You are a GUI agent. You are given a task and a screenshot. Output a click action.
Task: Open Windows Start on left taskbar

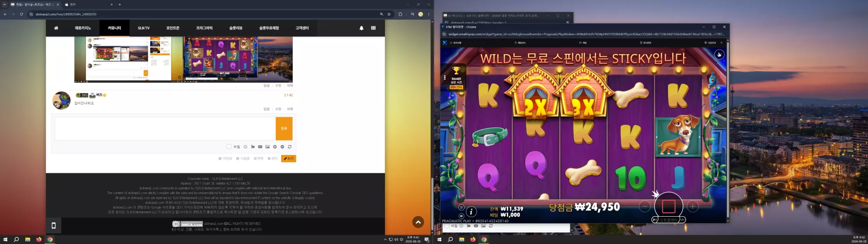pos(5,239)
